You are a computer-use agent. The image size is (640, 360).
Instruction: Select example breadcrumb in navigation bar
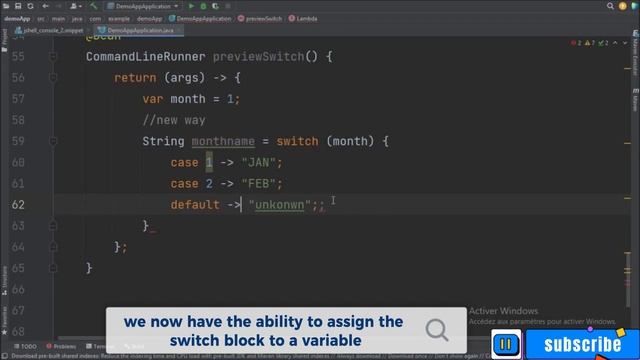click(119, 19)
